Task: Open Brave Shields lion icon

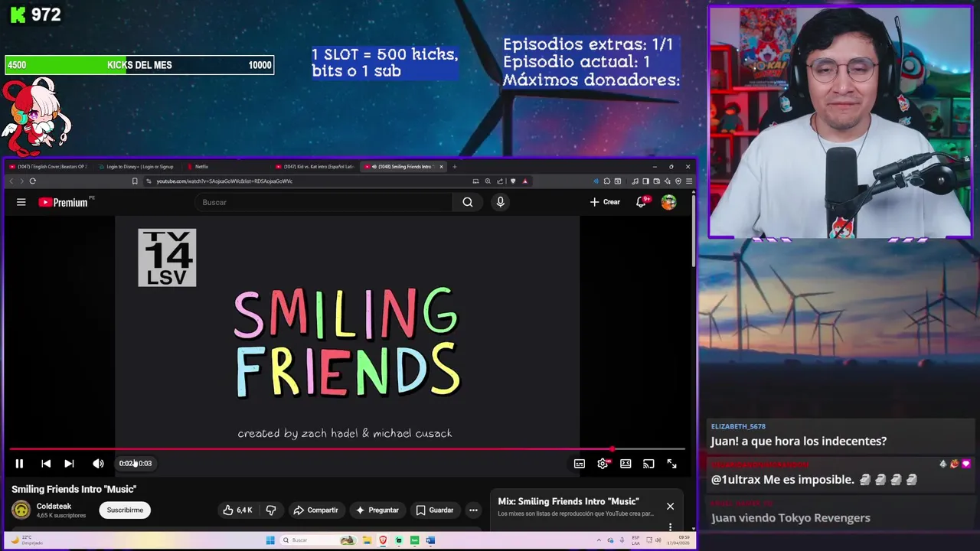Action: point(513,181)
